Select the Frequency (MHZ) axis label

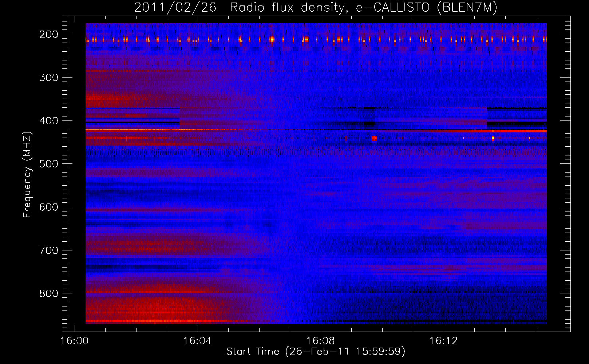pos(27,174)
